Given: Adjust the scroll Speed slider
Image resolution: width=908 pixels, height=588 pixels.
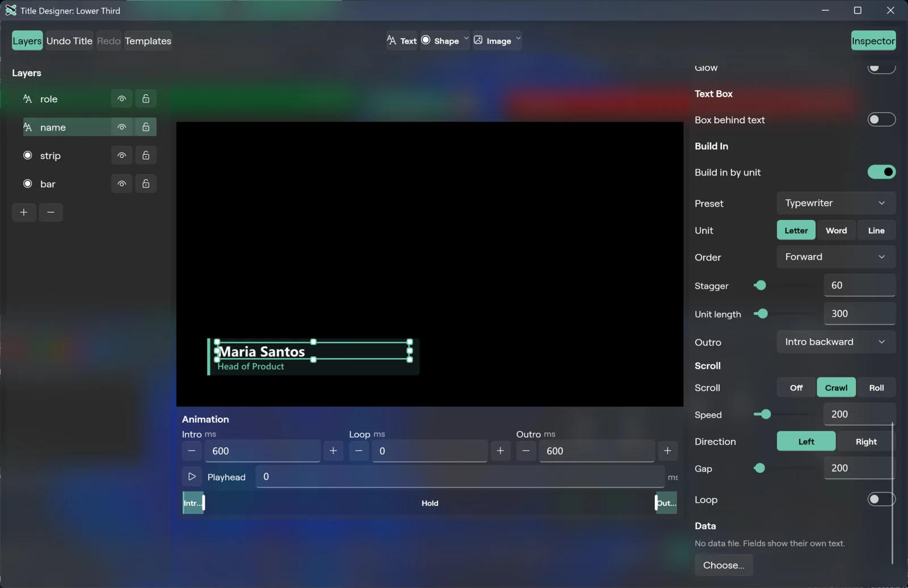Looking at the screenshot, I should [x=785, y=414].
